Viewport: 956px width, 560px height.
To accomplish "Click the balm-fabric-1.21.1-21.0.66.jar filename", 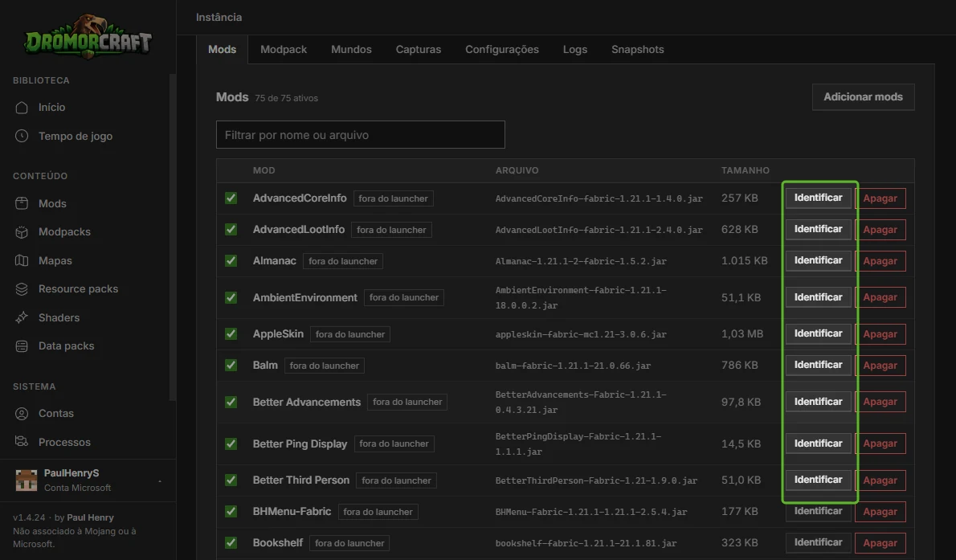I will [x=573, y=366].
